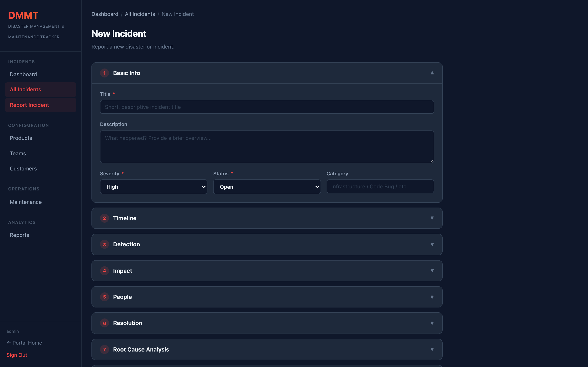Screen dimensions: 588x367
Task: Click inside the Description text area
Action: click(267, 147)
